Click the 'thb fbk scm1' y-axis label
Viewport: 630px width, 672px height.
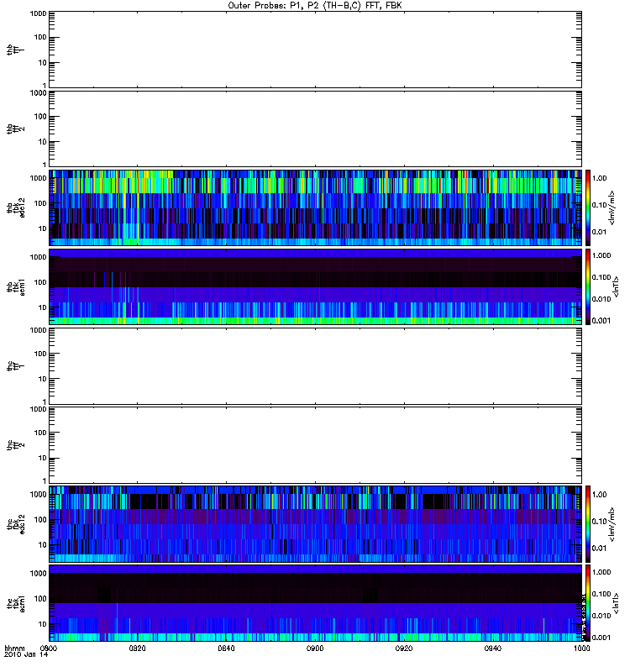point(16,287)
